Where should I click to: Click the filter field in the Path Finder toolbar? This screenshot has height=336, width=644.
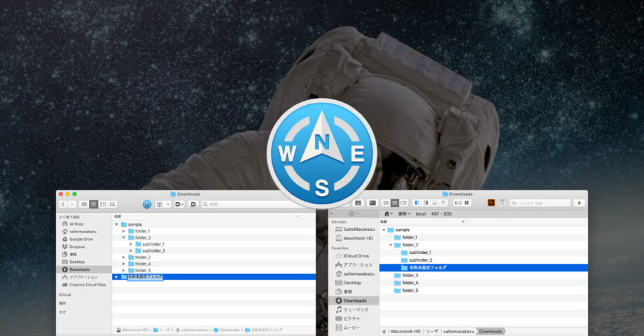(539, 203)
